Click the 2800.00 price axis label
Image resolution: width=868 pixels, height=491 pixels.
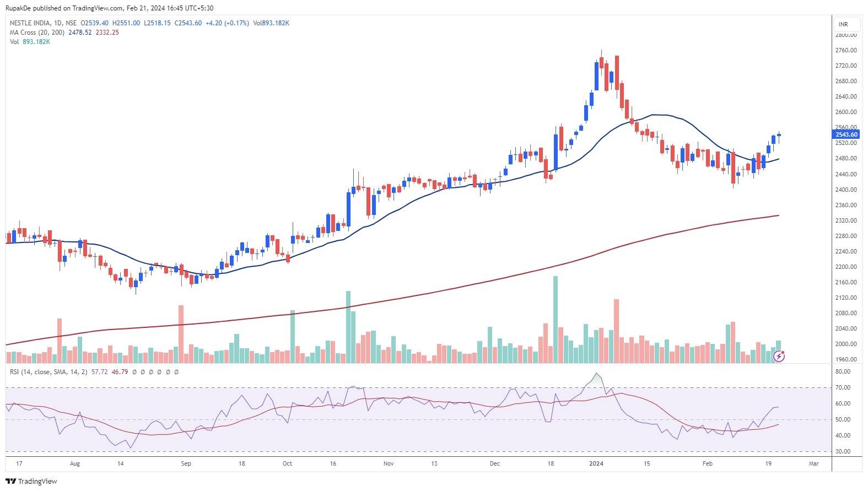tap(846, 35)
